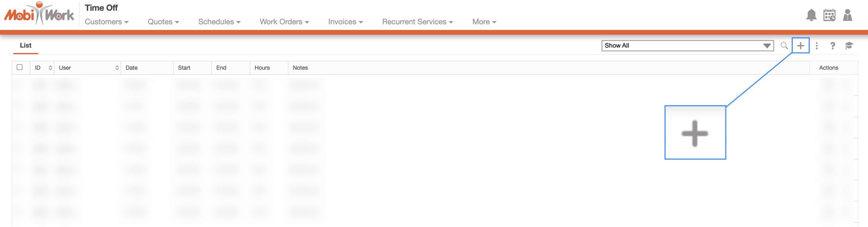Image resolution: width=868 pixels, height=227 pixels.
Task: Open the graduation cap training icon
Action: pos(849,46)
